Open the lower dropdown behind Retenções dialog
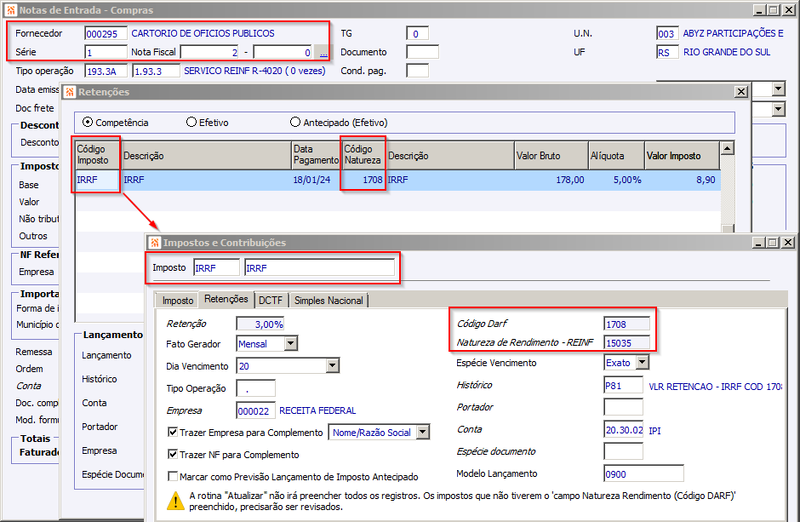 tap(778, 109)
